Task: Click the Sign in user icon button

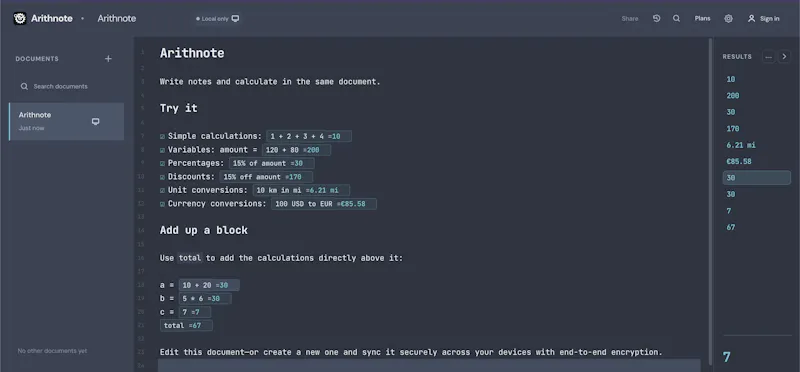Action: 763,18
